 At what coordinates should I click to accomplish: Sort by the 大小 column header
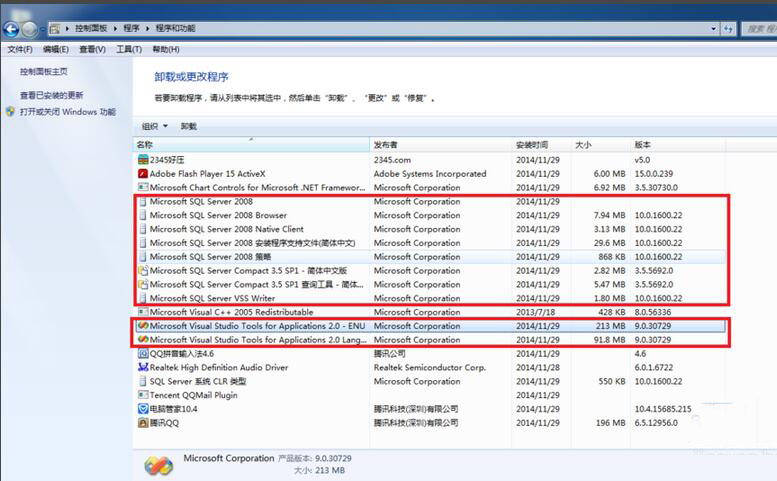click(601, 145)
